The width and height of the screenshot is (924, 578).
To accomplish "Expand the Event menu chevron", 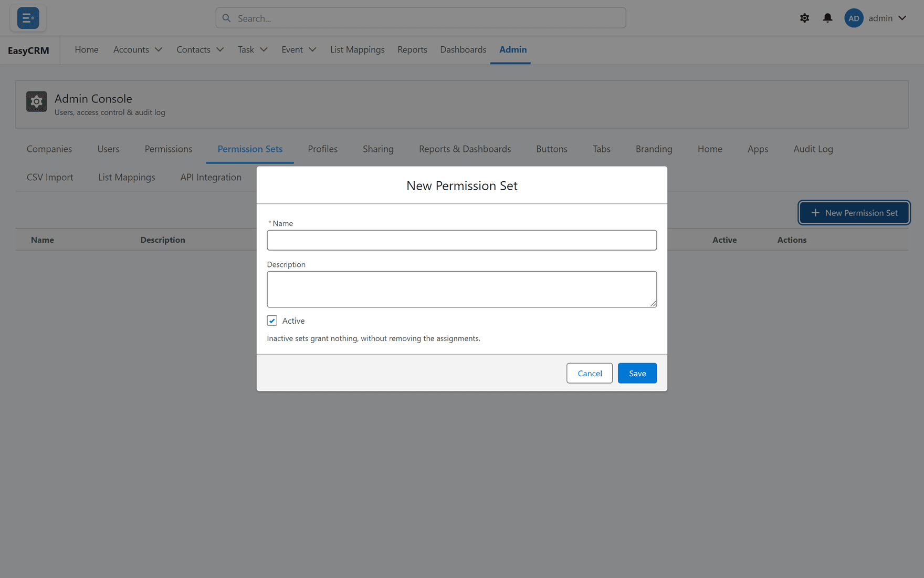I will click(312, 49).
